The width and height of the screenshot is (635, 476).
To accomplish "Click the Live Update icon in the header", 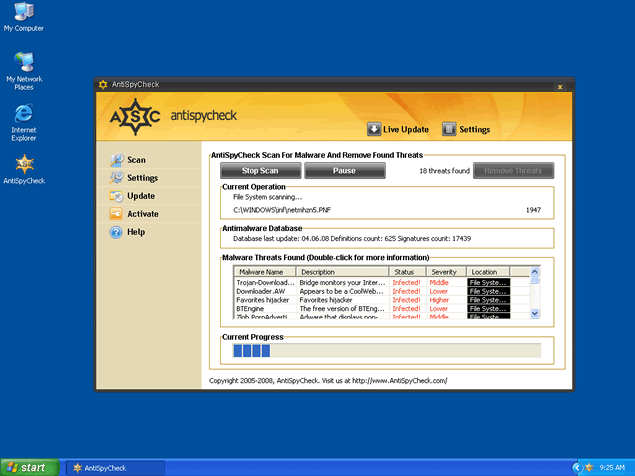I will click(x=374, y=129).
